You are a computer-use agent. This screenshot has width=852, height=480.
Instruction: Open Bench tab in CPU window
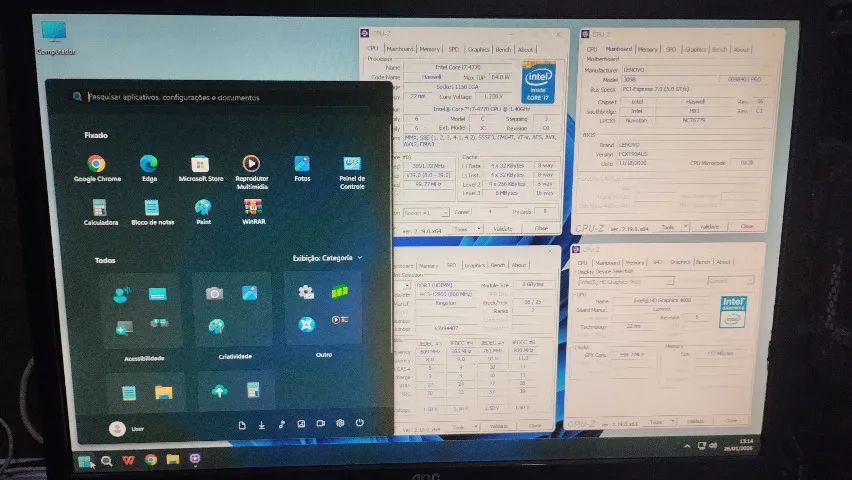[x=503, y=49]
